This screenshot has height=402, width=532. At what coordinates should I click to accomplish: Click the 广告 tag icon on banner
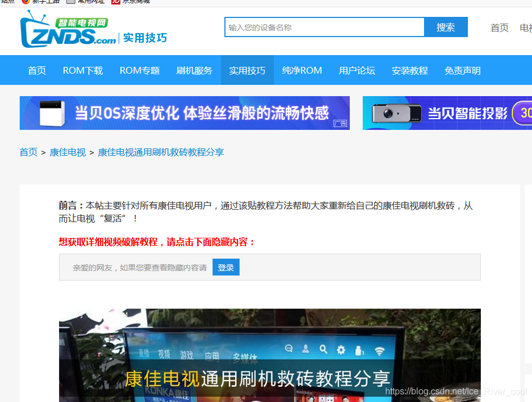pyautogui.click(x=340, y=124)
